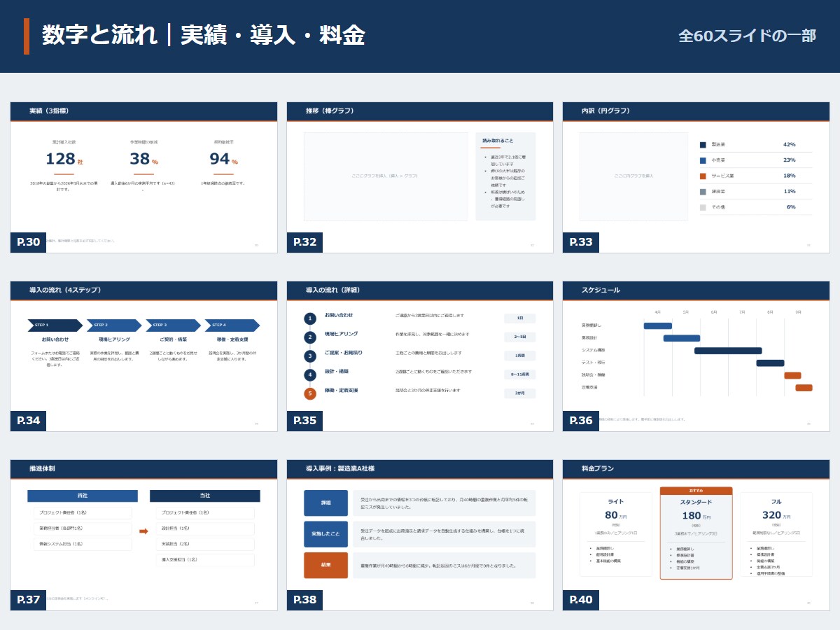Image resolution: width=840 pixels, height=630 pixels.
Task: Open the 導入事例：製造業A社様 slide thumbnail
Action: (420, 535)
